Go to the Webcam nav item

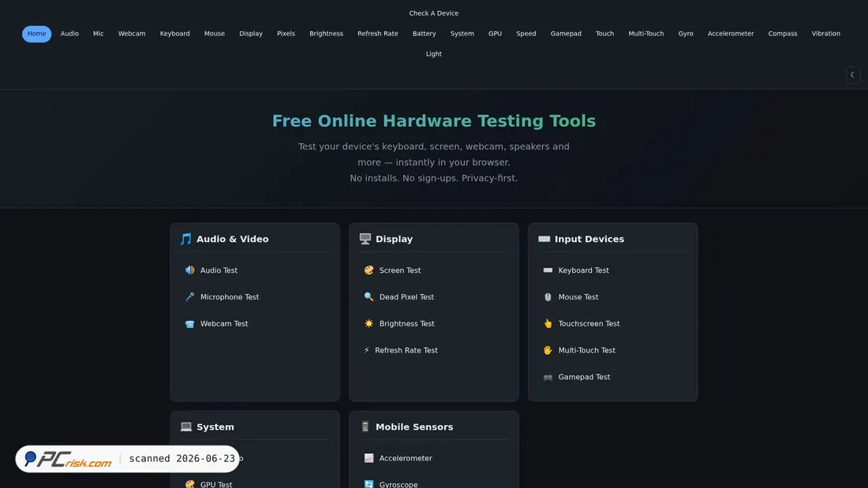(x=132, y=34)
